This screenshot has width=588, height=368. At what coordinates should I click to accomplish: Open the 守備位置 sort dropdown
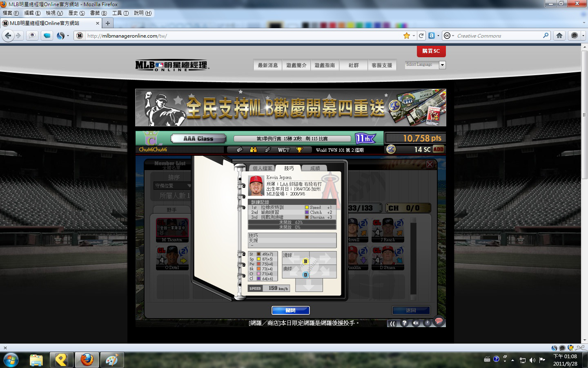click(172, 186)
